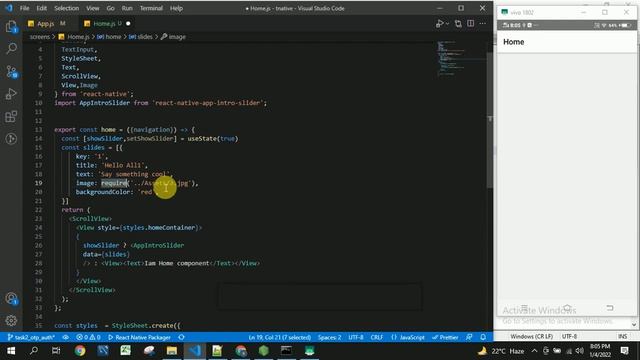Click the eye icon in the status bar
This screenshot has width=640, height=360.
(x=65, y=337)
